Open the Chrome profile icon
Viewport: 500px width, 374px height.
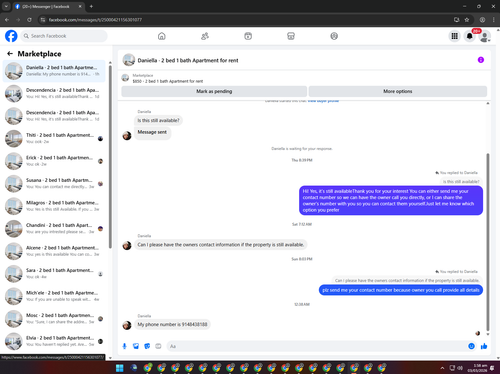point(482,20)
